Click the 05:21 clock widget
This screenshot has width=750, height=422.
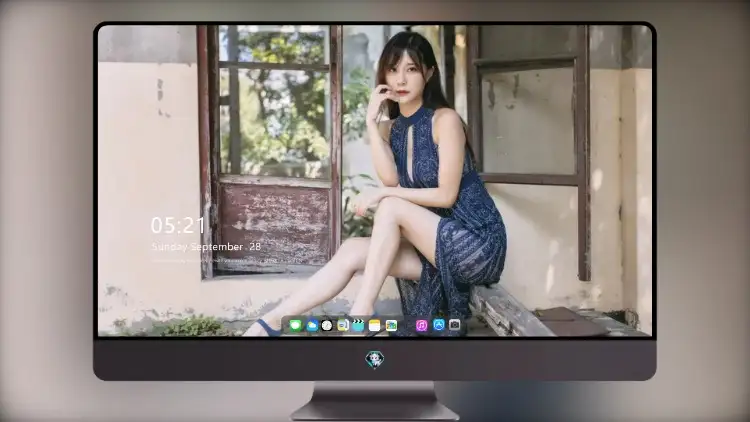point(177,225)
